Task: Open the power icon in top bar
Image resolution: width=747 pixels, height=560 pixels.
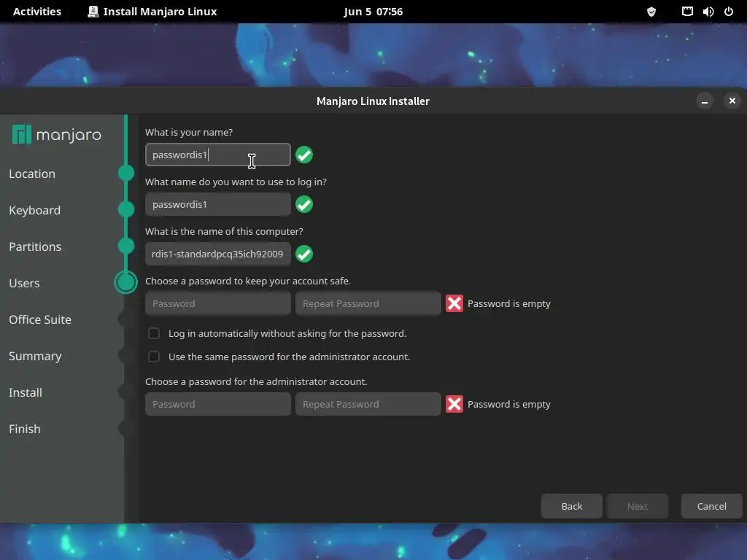Action: point(729,12)
